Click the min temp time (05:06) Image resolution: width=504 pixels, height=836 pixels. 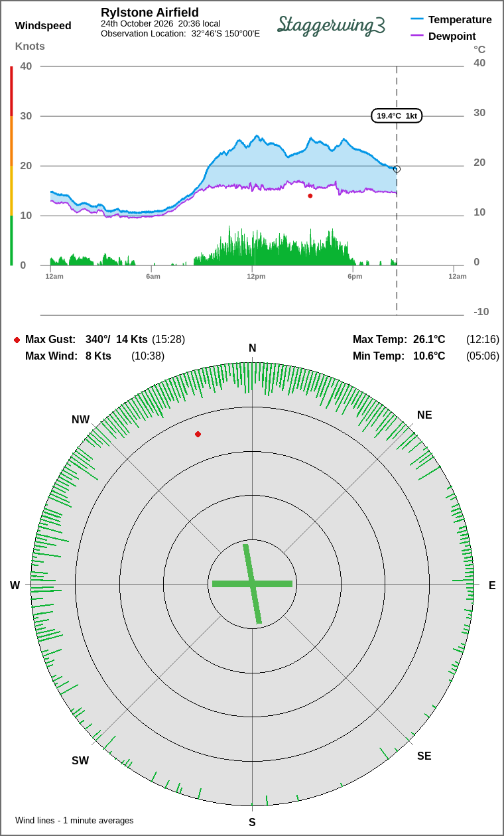coord(483,356)
